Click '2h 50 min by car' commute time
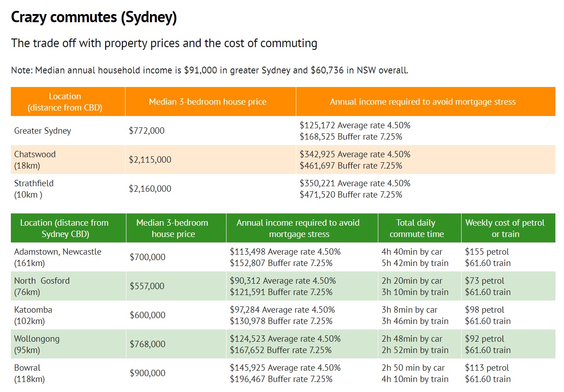This screenshot has width=564, height=392. click(413, 368)
